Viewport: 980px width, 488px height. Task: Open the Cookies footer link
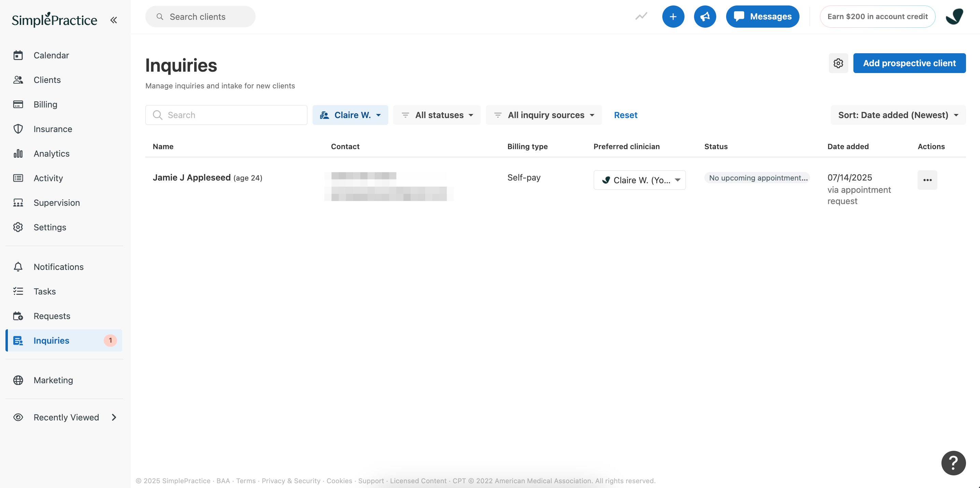[x=339, y=481]
